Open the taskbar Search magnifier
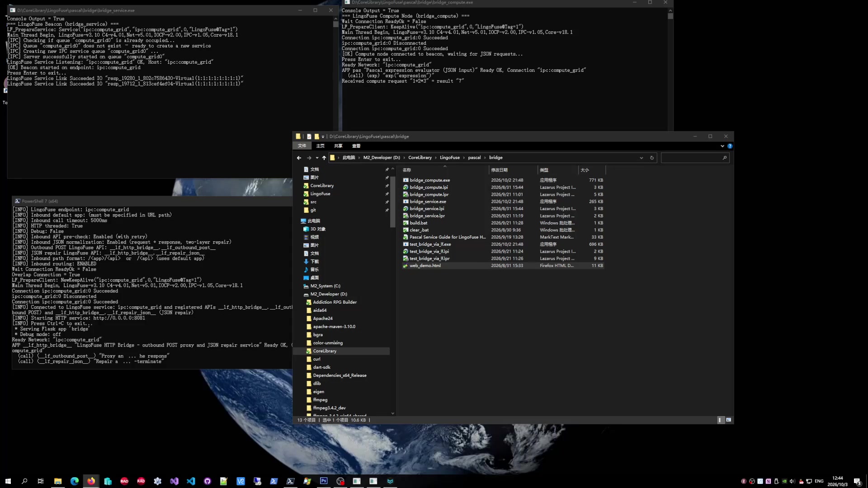 [x=24, y=481]
